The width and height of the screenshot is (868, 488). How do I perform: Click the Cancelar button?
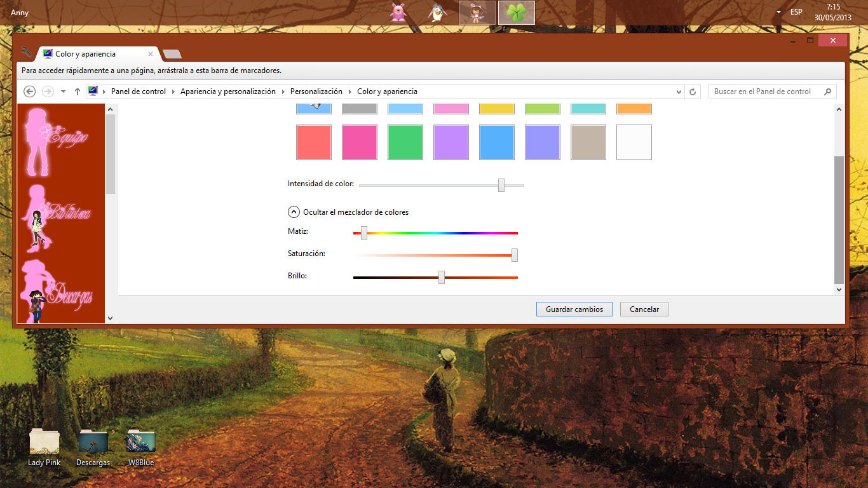click(644, 309)
